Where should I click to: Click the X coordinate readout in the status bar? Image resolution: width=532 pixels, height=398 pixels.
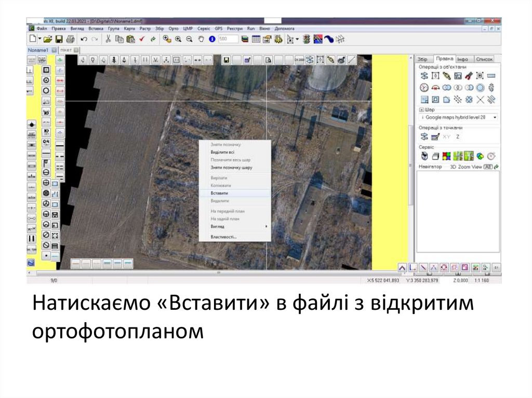pyautogui.click(x=383, y=280)
